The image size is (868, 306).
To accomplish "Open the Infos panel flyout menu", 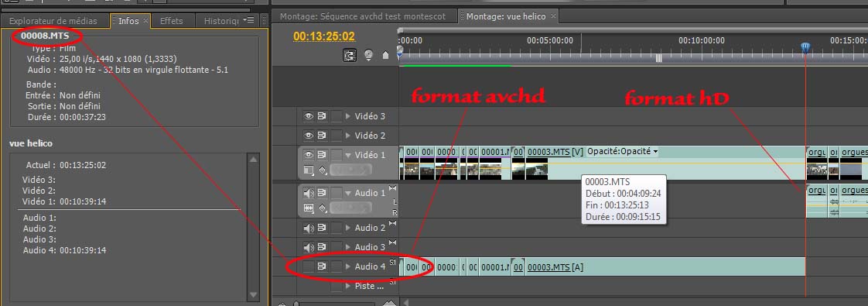I will point(249,20).
